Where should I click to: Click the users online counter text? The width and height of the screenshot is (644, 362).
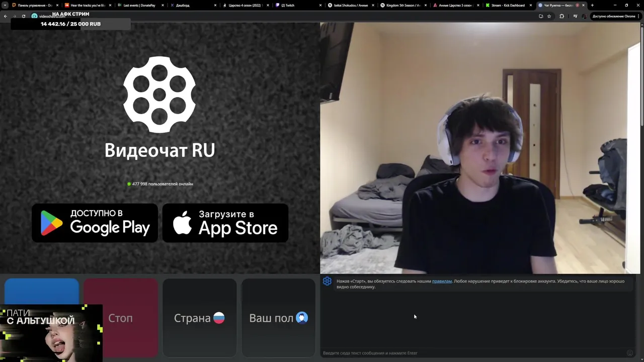point(163,184)
